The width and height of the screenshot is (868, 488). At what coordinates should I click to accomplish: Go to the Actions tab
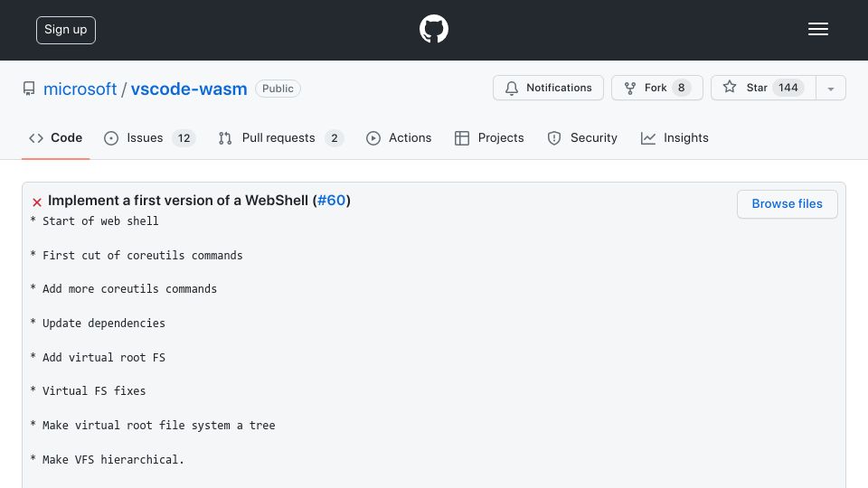pos(399,137)
